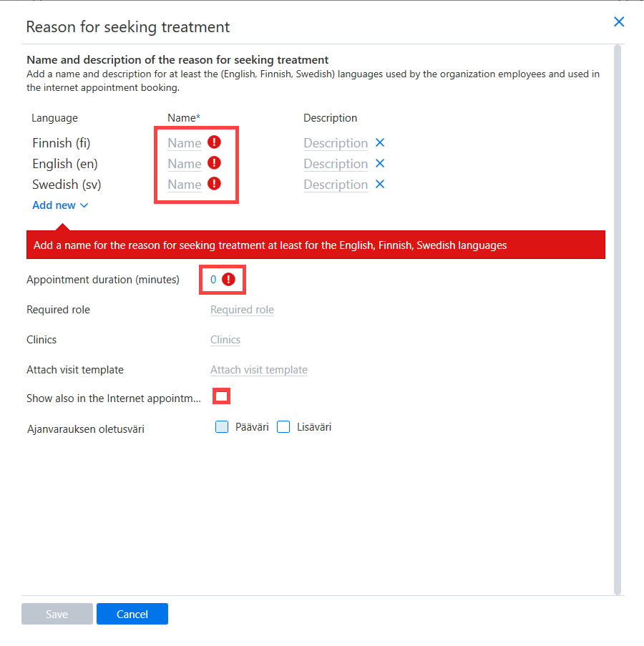Focus the English Name input field
The width and height of the screenshot is (644, 646).
point(184,164)
